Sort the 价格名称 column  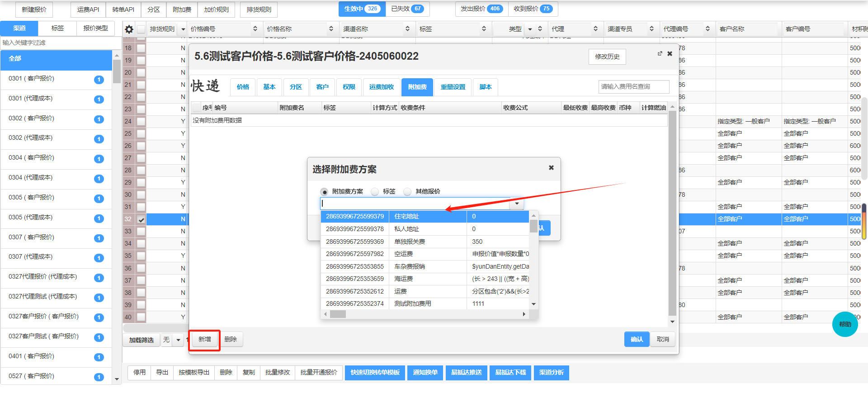pos(331,29)
